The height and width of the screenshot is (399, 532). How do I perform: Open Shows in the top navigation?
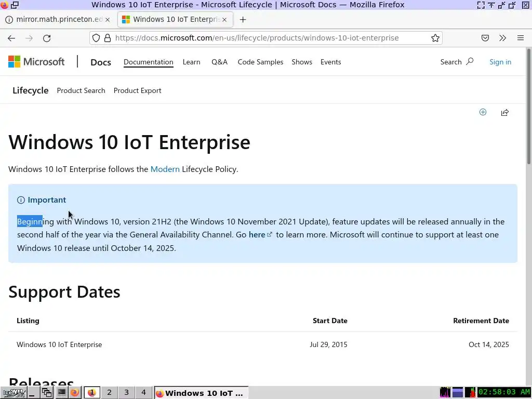[x=302, y=62]
